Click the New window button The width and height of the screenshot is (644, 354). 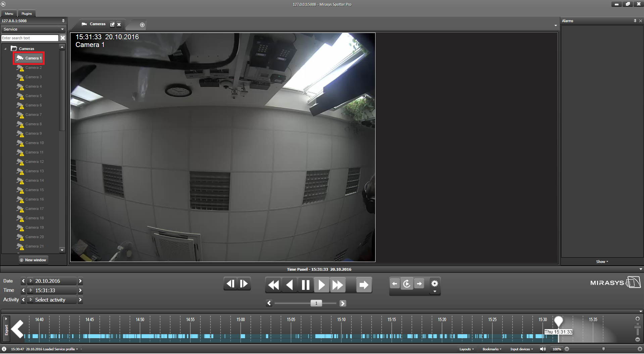coord(33,260)
